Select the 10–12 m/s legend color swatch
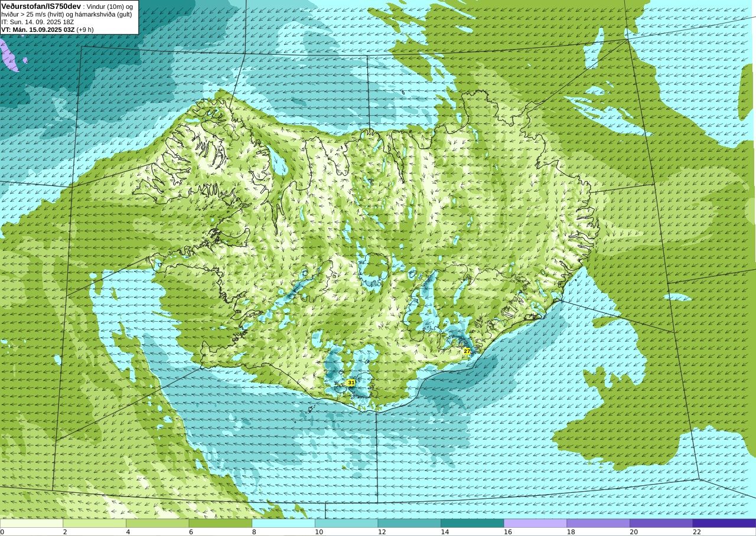The height and width of the screenshot is (536, 756). (x=346, y=523)
